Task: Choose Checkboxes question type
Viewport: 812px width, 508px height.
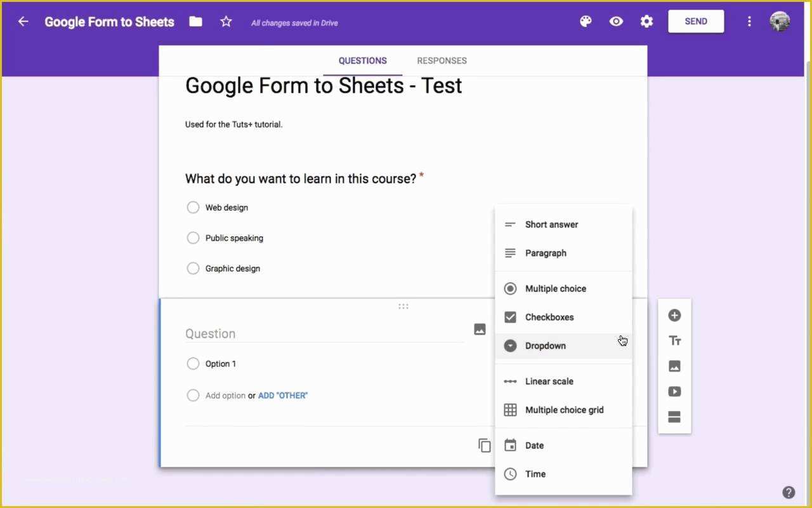Action: (563, 317)
